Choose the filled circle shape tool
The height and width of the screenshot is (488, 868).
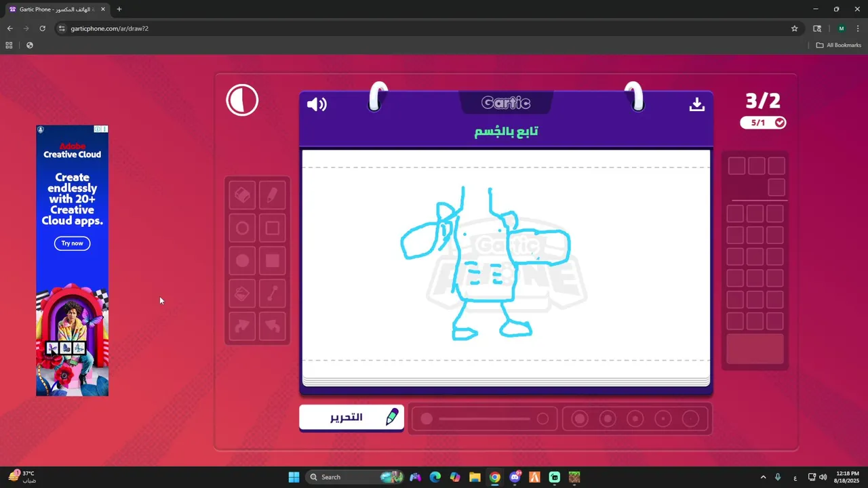pos(242,261)
